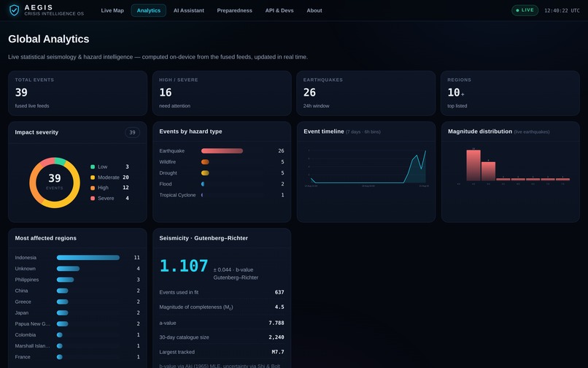Open the Preparedness tab
This screenshot has height=368, width=588.
(234, 10)
